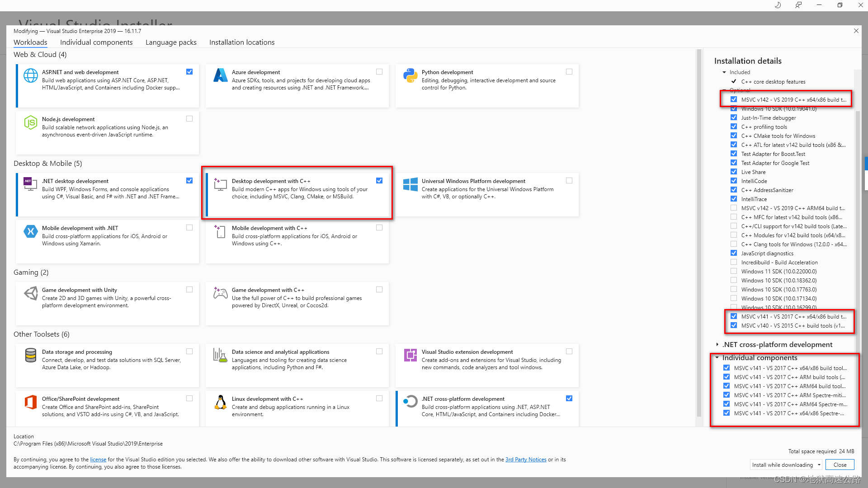Viewport: 868px width, 488px height.
Task: Click the Python development logo icon
Action: 410,75
